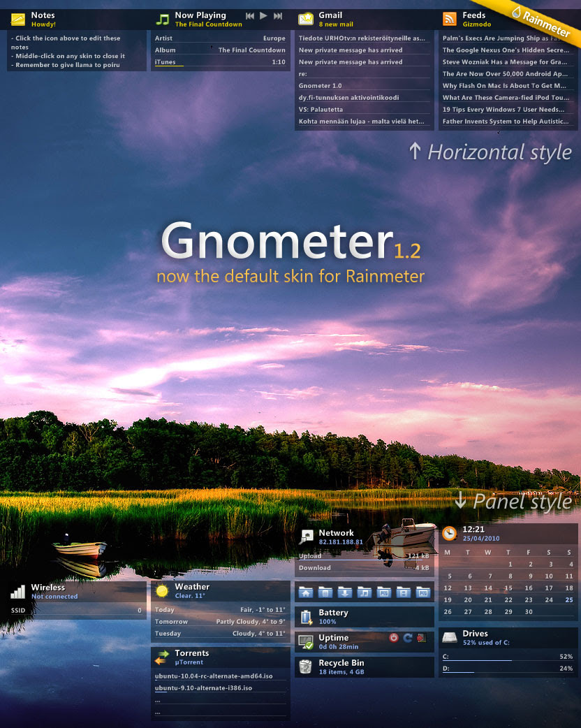Screen dimensions: 581x728
Task: Open the Videos folder with film strip
Action: 403,592
